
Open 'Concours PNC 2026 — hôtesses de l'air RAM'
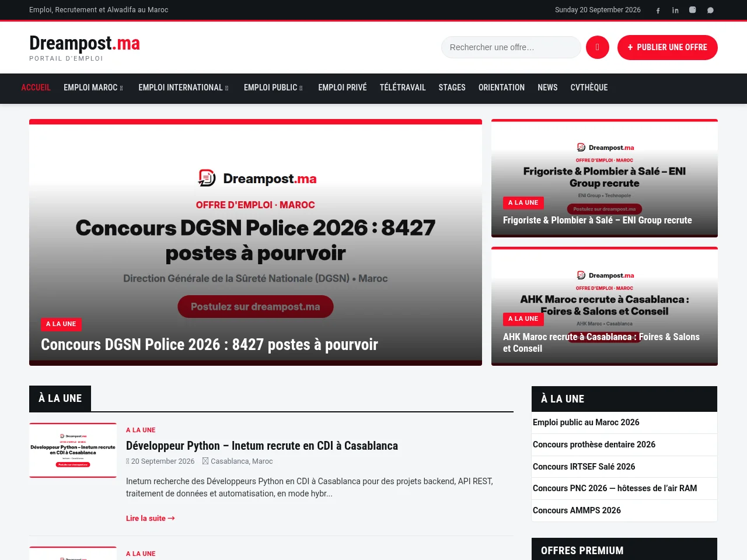click(x=615, y=488)
